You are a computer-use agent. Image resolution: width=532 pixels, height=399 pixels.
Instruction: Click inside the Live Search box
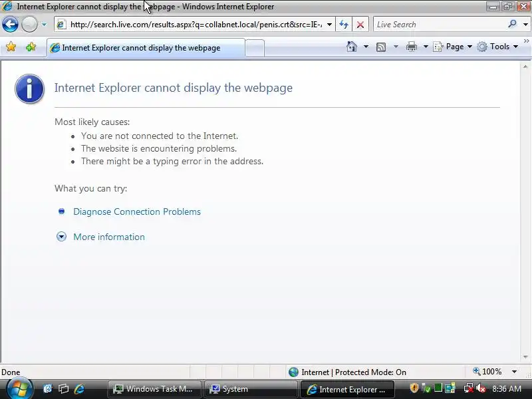440,25
